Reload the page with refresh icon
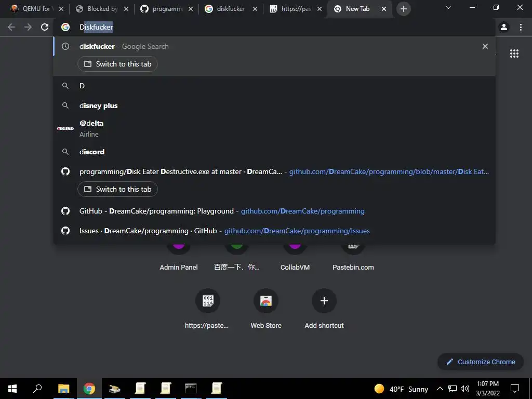Viewport: 532px width, 399px height. tap(45, 27)
